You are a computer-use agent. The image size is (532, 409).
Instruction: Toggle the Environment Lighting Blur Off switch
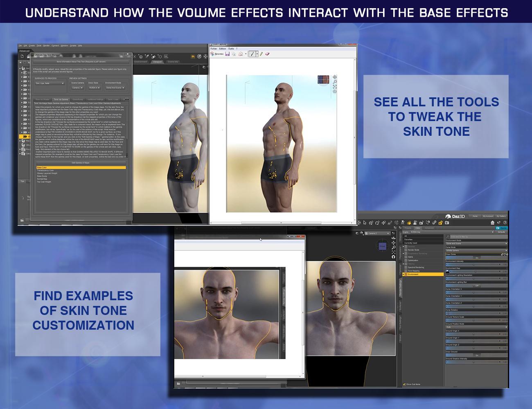[x=477, y=285]
